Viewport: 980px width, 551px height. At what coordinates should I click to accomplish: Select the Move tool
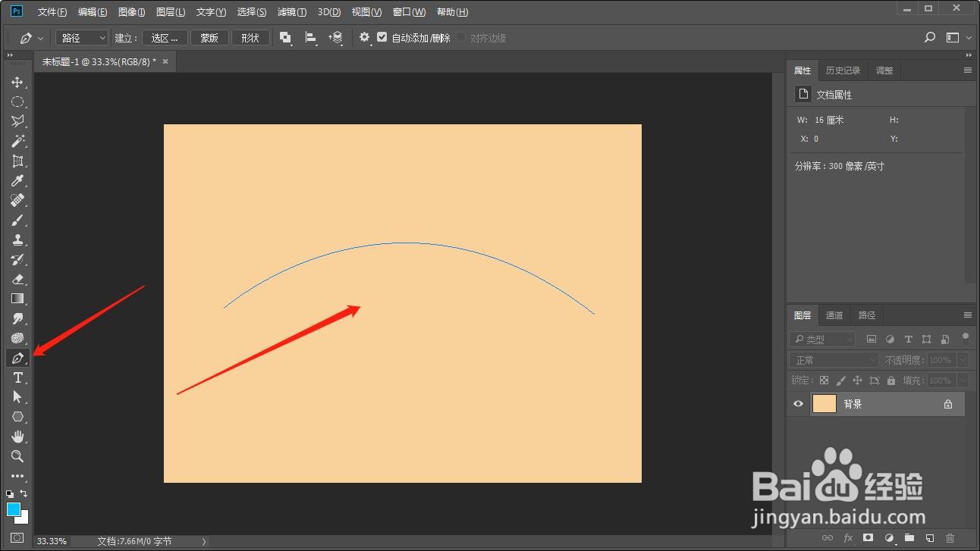click(17, 82)
